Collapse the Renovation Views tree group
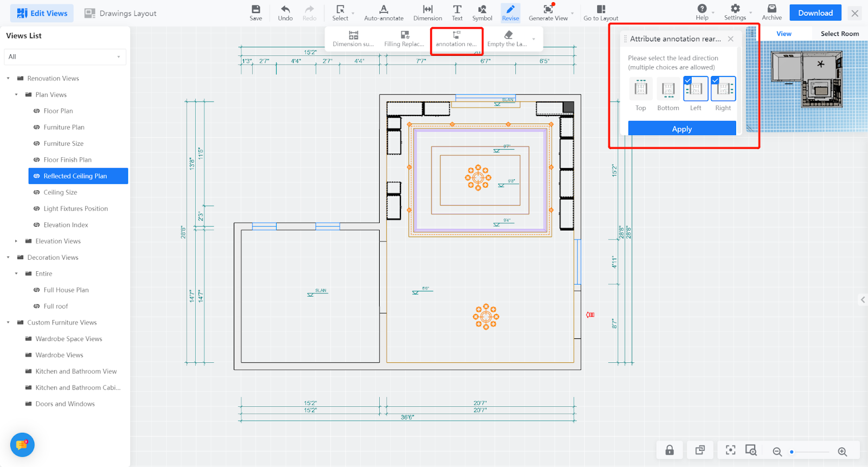 8,79
